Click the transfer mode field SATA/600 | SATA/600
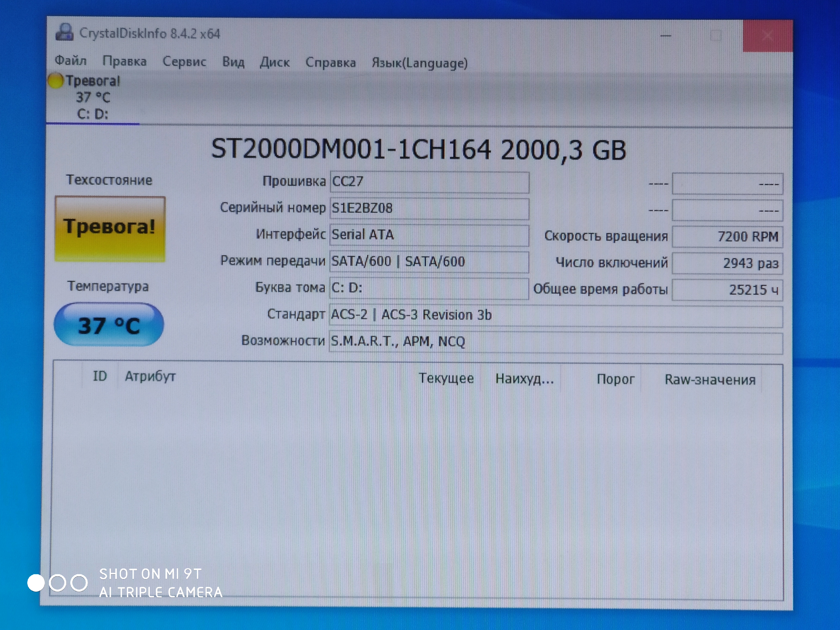The image size is (840, 630). pyautogui.click(x=429, y=262)
